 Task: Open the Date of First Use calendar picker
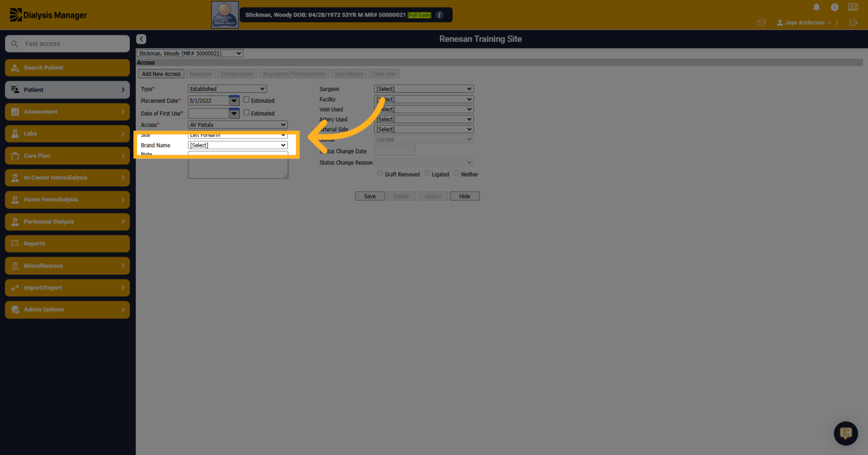pos(234,113)
